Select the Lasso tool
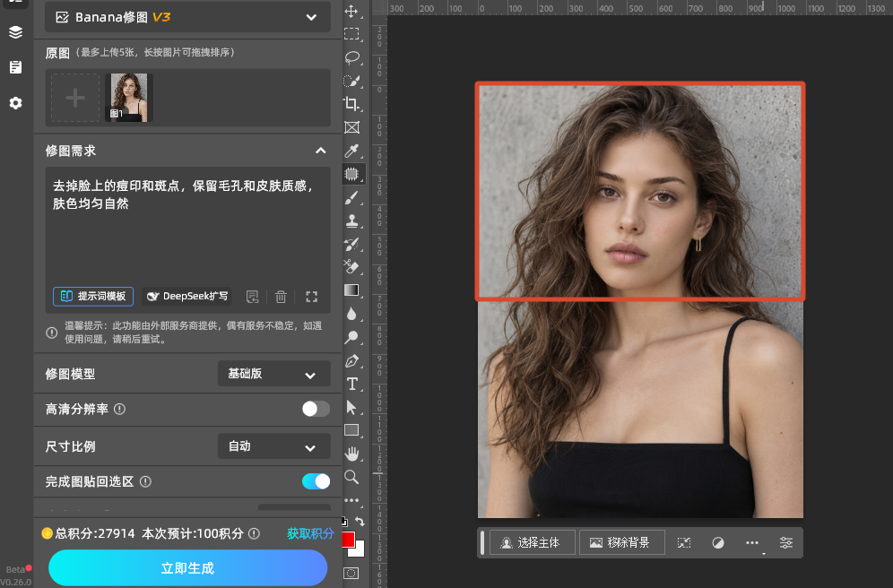Image resolution: width=893 pixels, height=588 pixels. [x=352, y=57]
